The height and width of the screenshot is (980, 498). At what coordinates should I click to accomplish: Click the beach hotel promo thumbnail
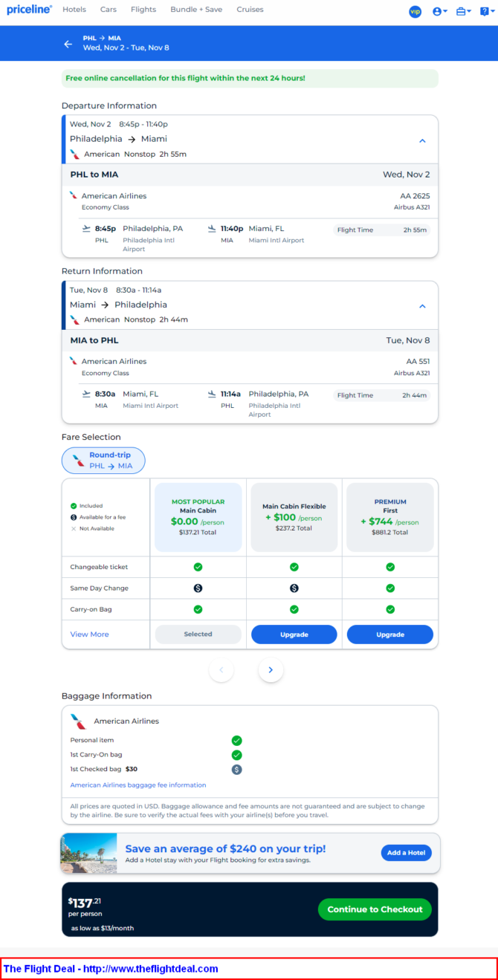click(89, 853)
